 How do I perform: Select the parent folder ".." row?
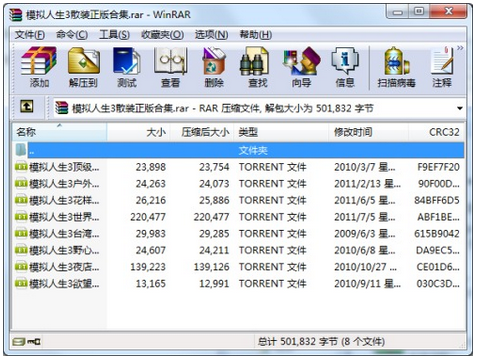(x=239, y=150)
